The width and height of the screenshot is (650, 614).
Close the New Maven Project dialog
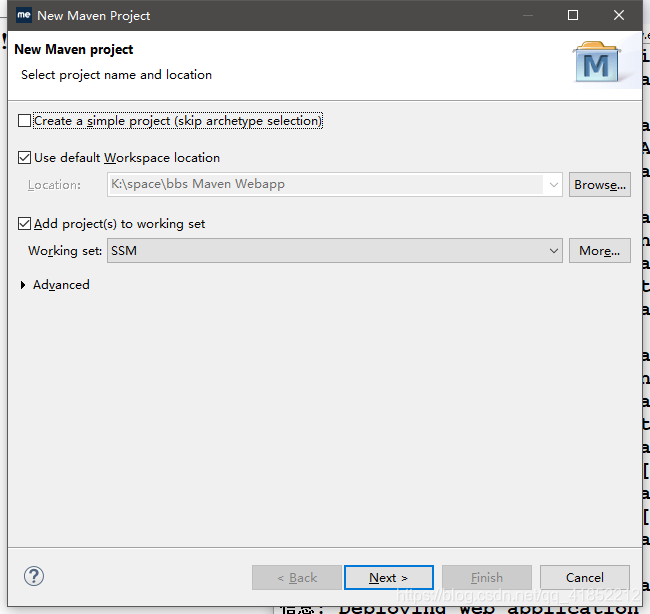click(x=618, y=15)
